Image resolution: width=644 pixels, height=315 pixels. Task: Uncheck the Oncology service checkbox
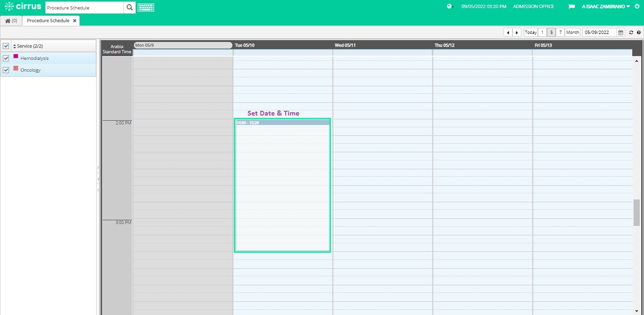6,70
